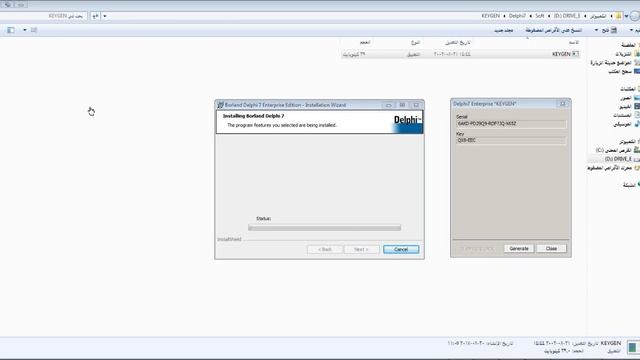Click the burn to disc toolbar button
The width and height of the screenshot is (640, 360).
(x=553, y=30)
